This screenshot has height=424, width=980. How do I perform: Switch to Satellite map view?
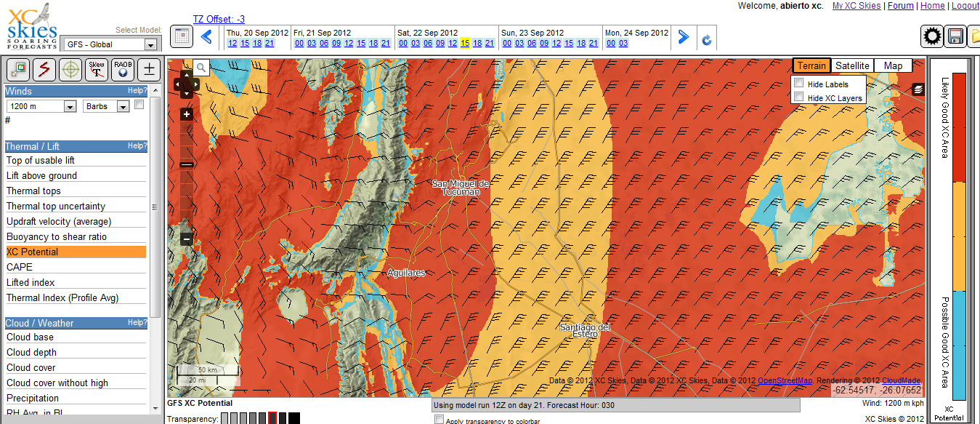(x=852, y=65)
